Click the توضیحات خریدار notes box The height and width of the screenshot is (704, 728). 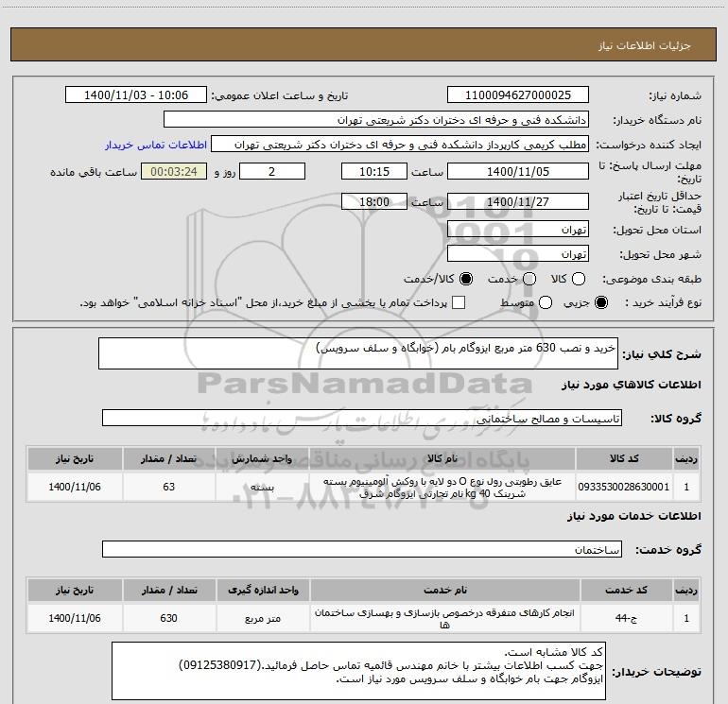coord(359,671)
